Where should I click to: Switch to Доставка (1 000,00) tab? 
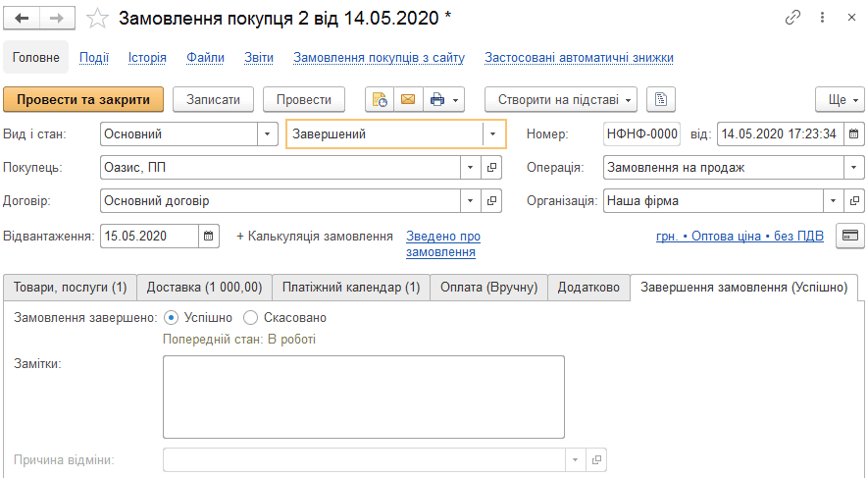(x=204, y=288)
